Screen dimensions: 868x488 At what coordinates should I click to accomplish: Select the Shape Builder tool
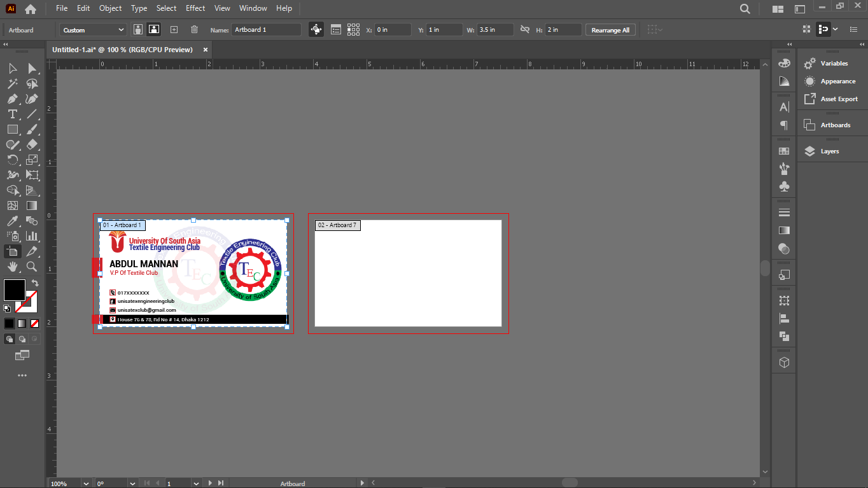(x=13, y=190)
